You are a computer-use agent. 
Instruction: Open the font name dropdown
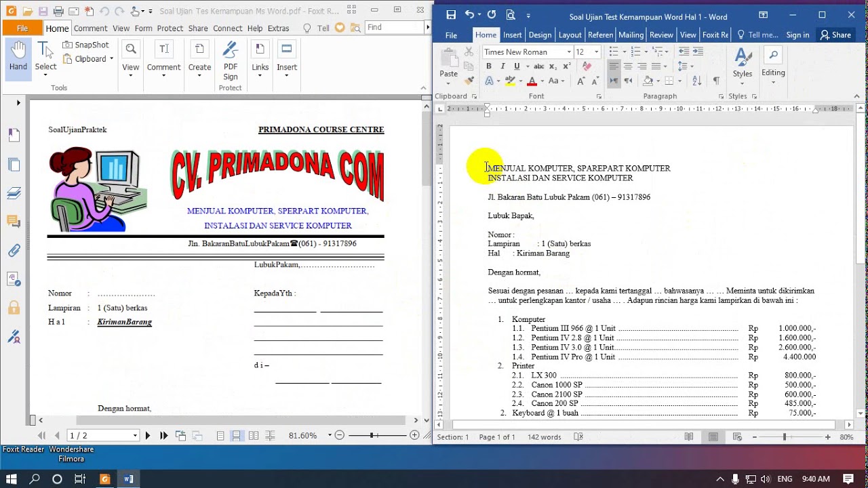pyautogui.click(x=569, y=52)
